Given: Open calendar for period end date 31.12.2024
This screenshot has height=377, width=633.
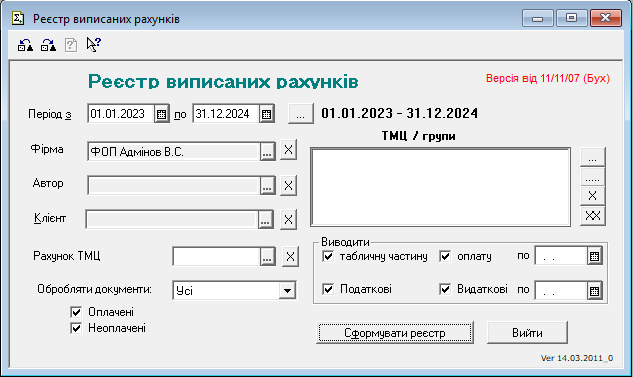Looking at the screenshot, I should (266, 114).
